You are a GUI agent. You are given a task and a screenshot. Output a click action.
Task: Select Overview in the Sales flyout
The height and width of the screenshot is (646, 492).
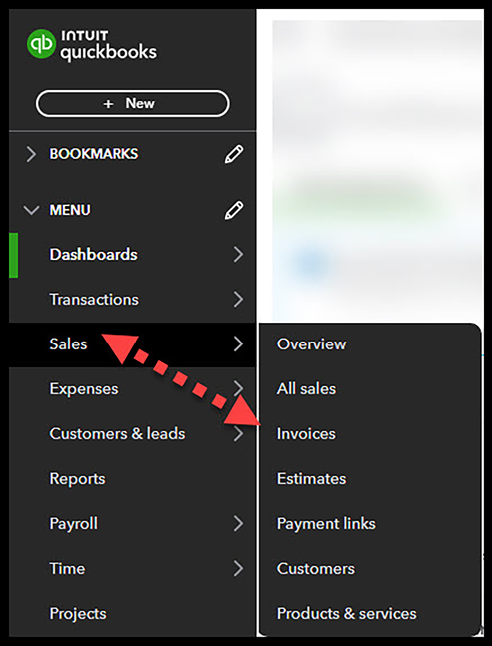pos(312,344)
